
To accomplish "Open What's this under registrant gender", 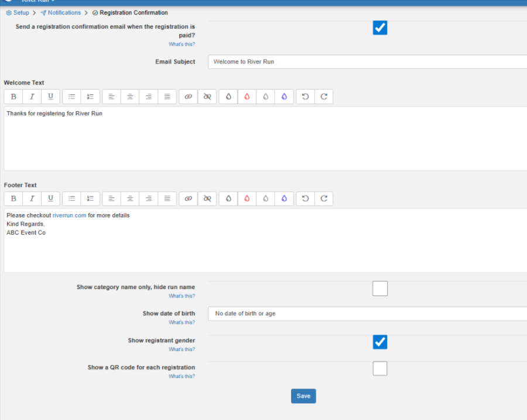I will 182,349.
